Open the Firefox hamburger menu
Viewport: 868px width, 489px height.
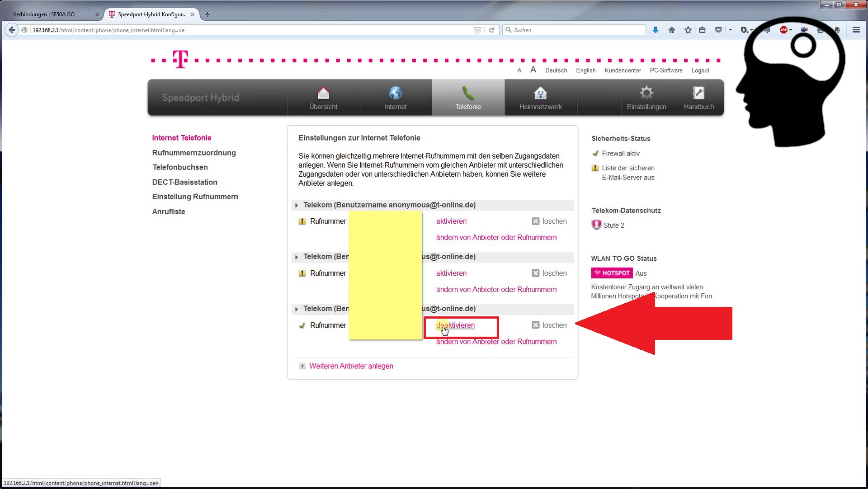(856, 30)
